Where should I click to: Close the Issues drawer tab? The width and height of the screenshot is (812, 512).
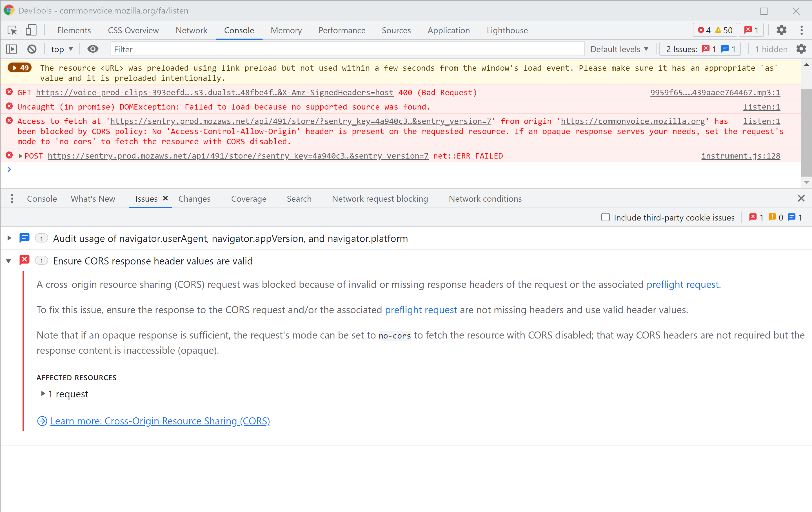[165, 198]
